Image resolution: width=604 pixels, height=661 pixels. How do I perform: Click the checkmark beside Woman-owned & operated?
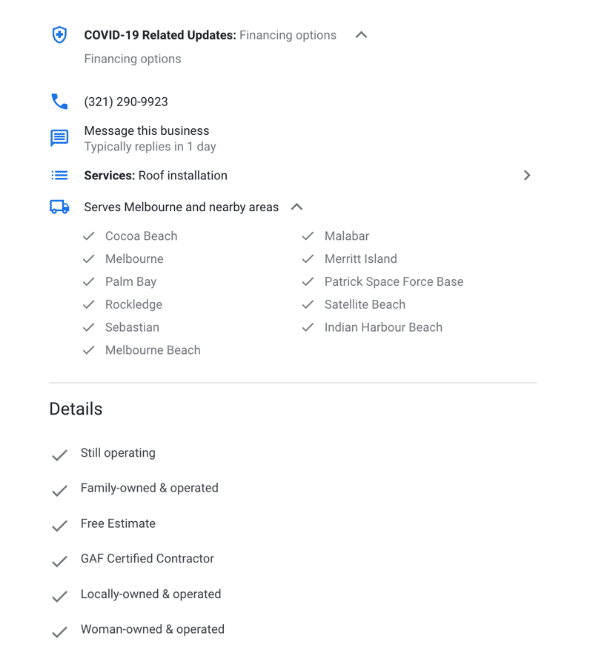click(59, 631)
